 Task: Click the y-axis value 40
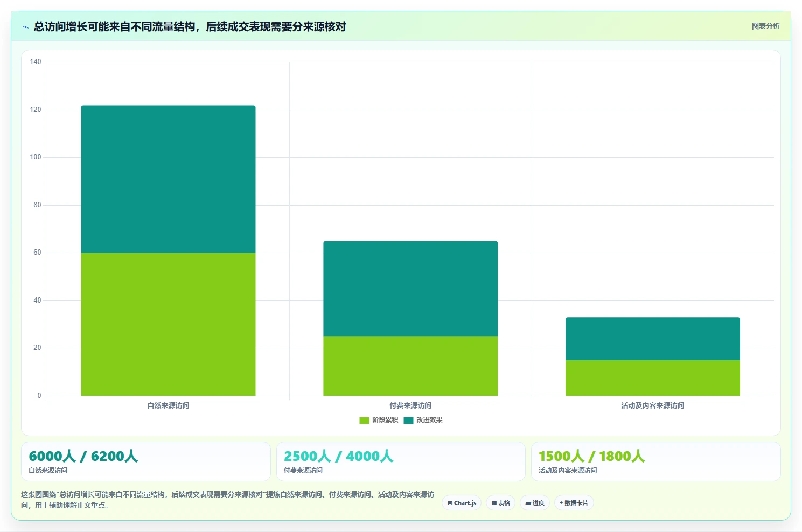click(37, 300)
